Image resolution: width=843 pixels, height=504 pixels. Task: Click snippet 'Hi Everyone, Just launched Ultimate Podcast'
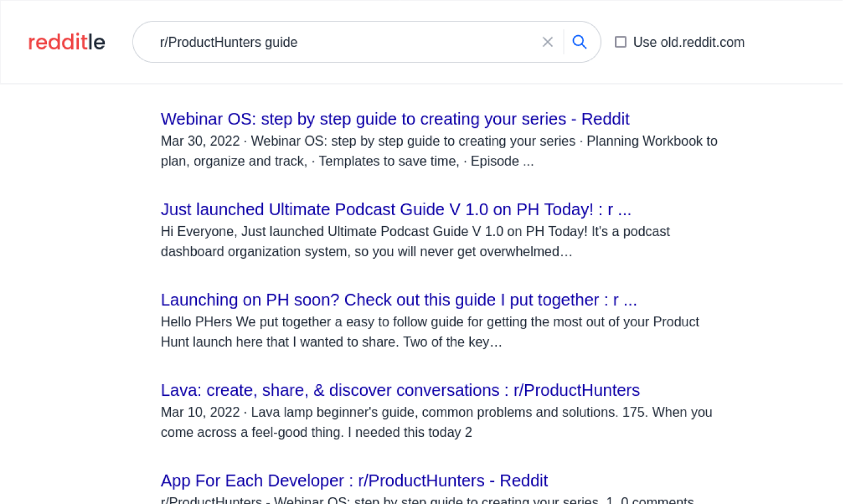click(x=415, y=241)
